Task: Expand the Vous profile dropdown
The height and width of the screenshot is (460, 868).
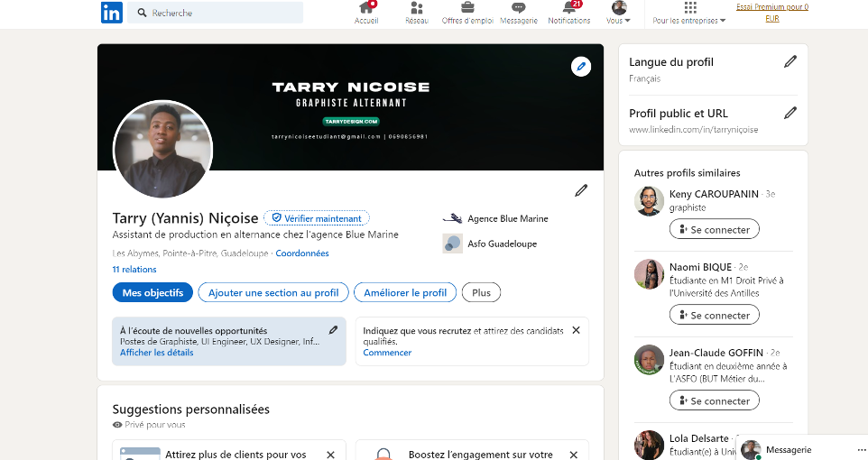Action: (x=618, y=14)
